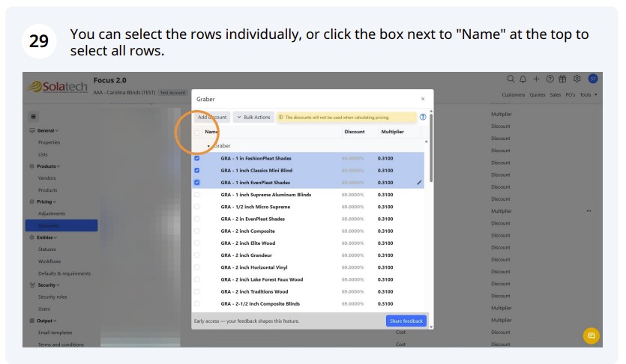Open the help question mark icon in header
This screenshot has width=626, height=364.
(x=550, y=79)
